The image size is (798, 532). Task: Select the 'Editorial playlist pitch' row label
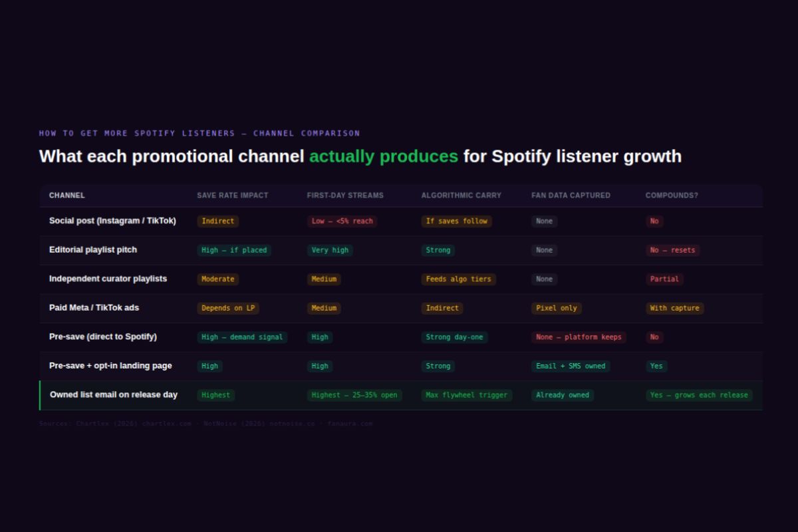(x=93, y=250)
